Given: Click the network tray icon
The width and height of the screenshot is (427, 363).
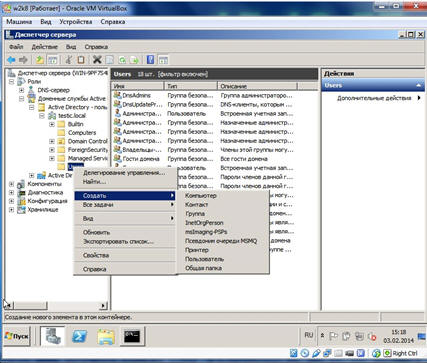Looking at the screenshot, I should [359, 336].
